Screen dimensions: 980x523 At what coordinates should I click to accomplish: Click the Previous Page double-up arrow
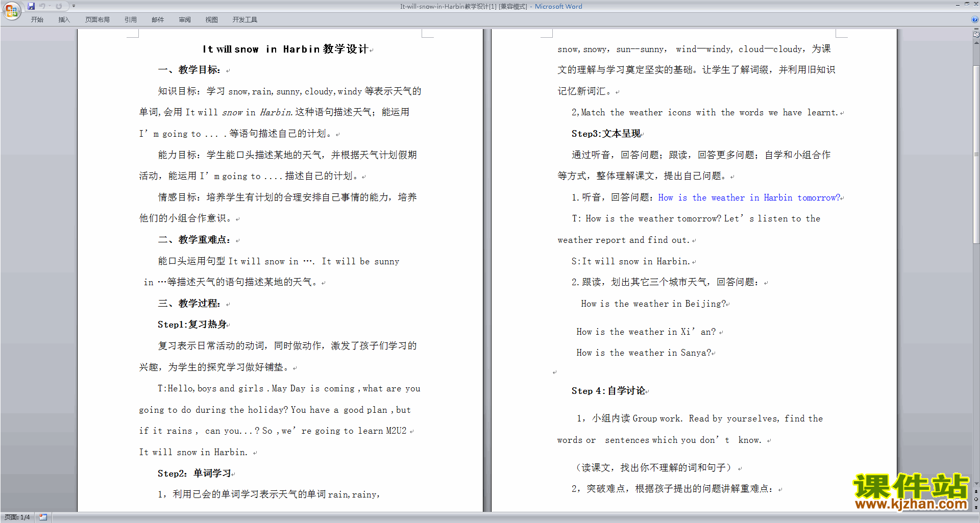point(976,491)
